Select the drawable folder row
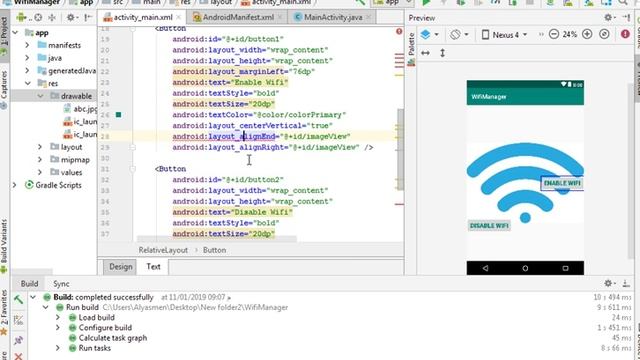 pos(54,96)
